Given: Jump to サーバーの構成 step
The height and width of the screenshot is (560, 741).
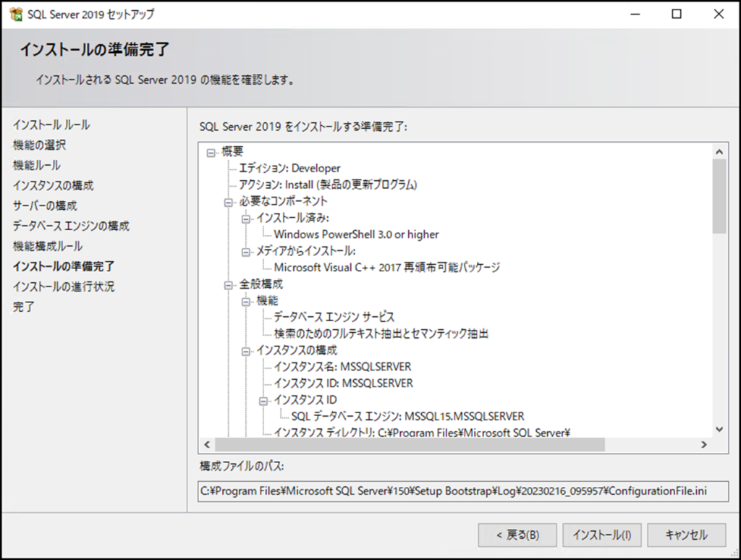Looking at the screenshot, I should (45, 205).
